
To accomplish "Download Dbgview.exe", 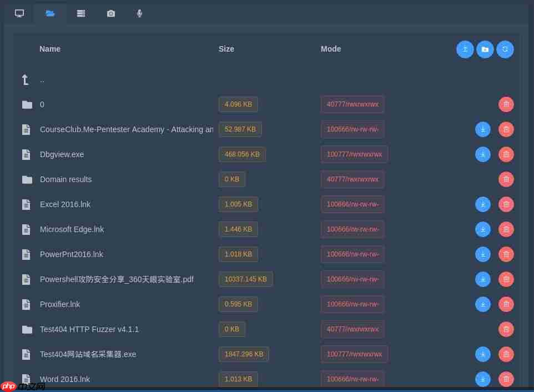I will [483, 154].
